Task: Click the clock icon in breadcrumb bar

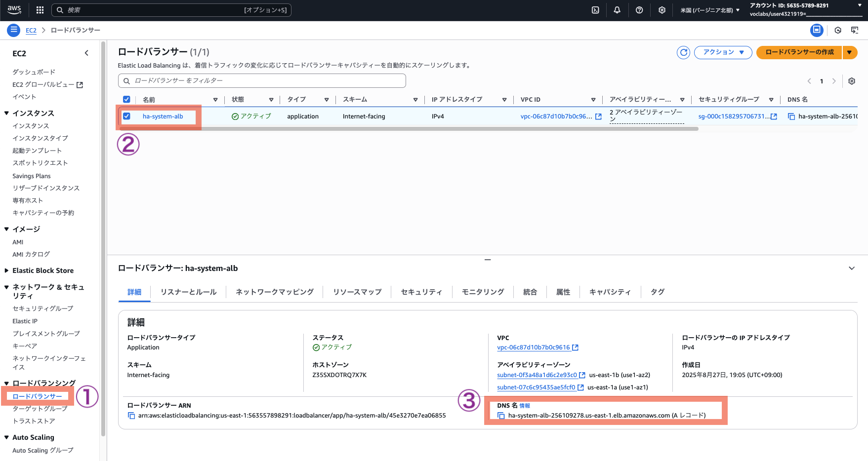Action: click(838, 30)
